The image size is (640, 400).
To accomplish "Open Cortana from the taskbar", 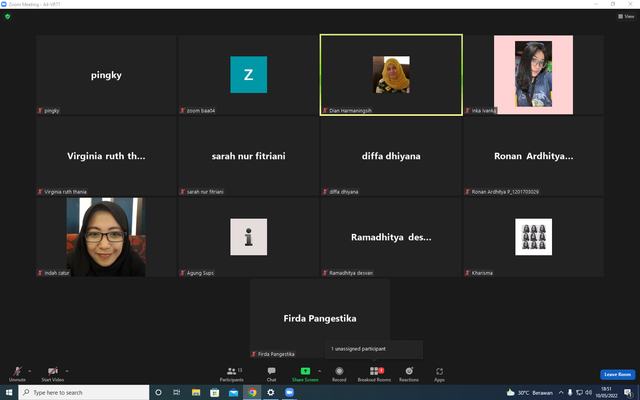I will 158,392.
